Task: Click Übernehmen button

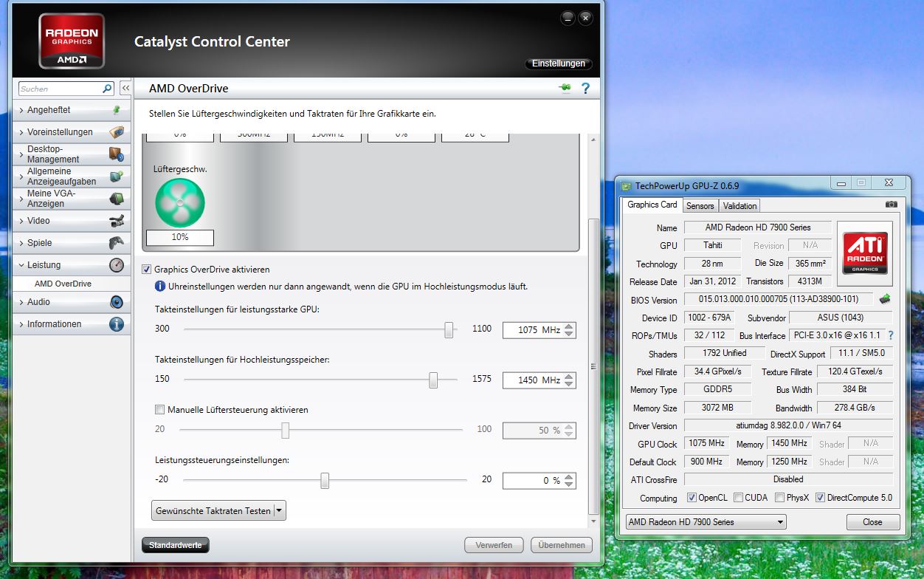Action: 562,545
